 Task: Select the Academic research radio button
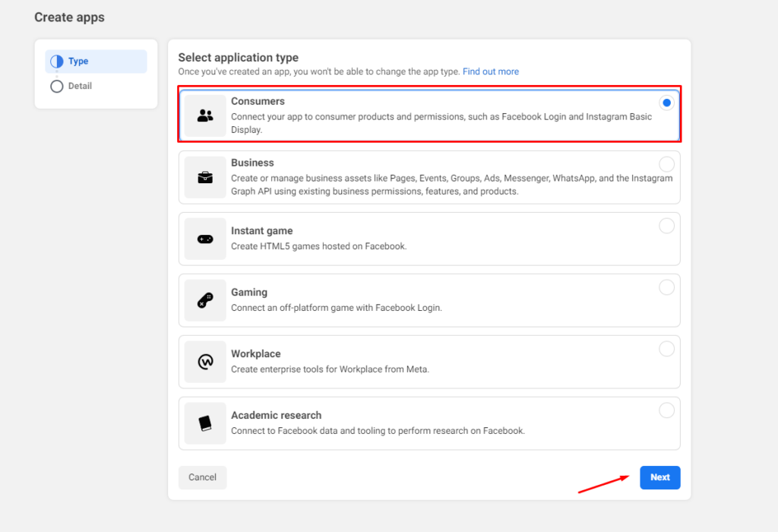tap(666, 410)
